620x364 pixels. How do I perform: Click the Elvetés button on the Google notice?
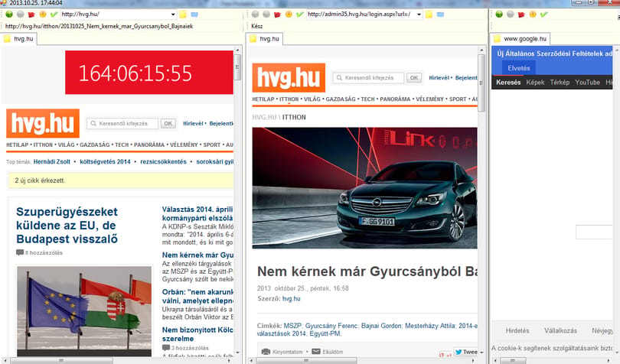(x=518, y=68)
